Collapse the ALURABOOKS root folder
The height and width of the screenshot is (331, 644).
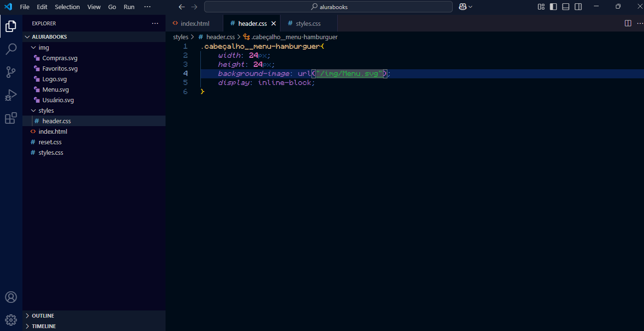click(x=94, y=37)
